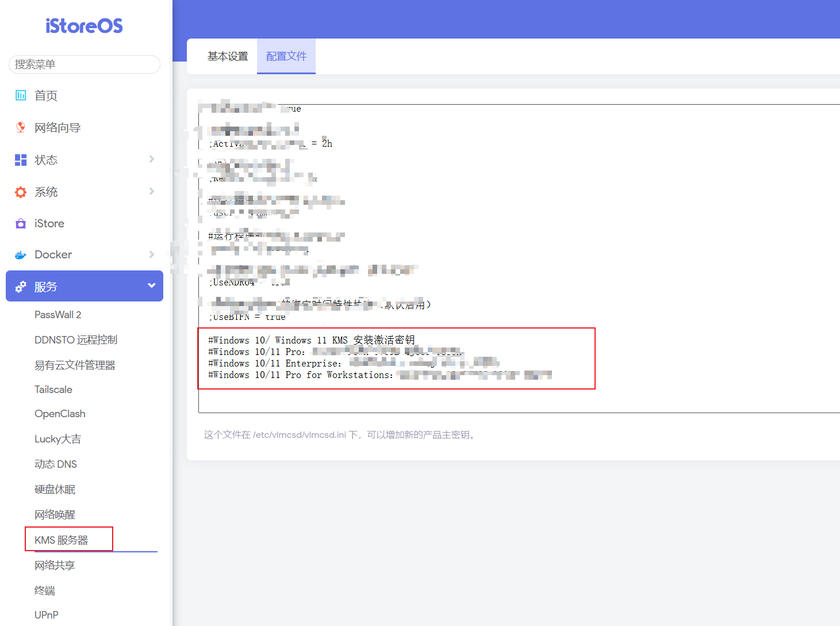
Task: Select the 配置文件 tab
Action: click(x=286, y=56)
